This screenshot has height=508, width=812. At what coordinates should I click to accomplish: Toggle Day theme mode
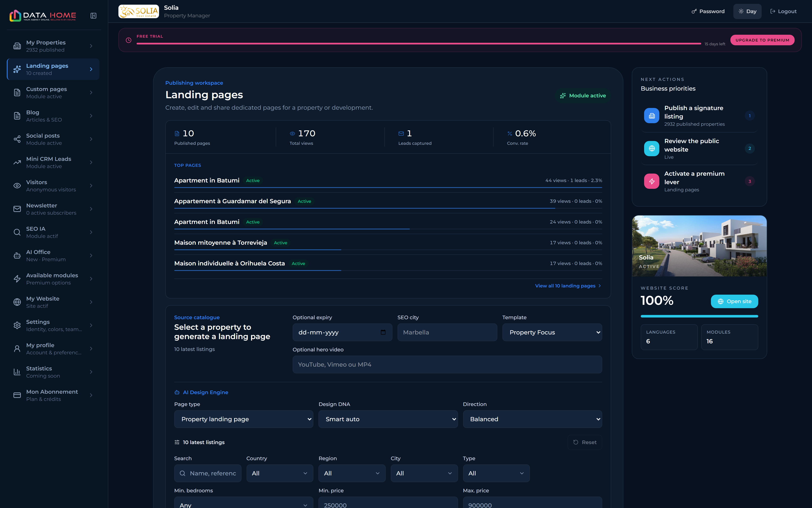[x=747, y=11]
